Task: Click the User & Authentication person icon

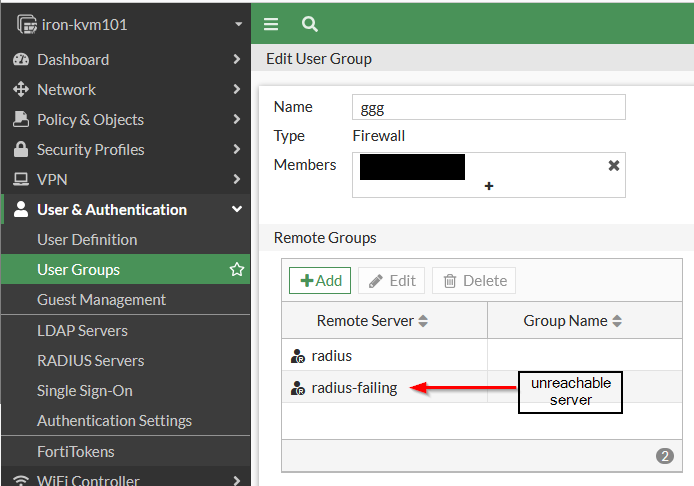Action: 21,209
